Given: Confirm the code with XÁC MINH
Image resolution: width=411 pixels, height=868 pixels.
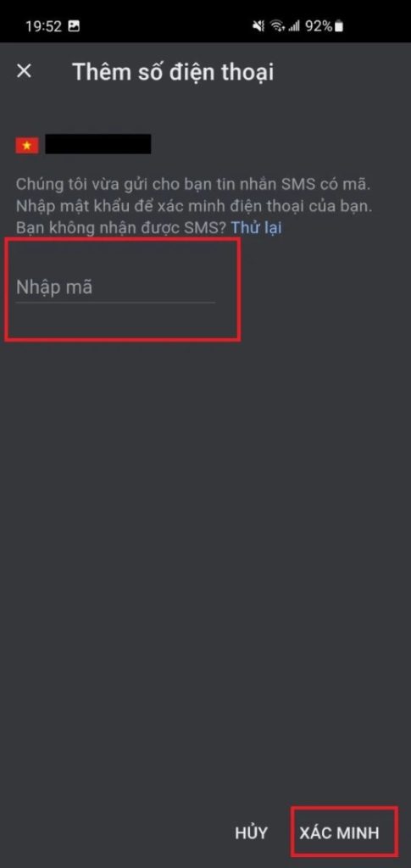Looking at the screenshot, I should tap(340, 832).
